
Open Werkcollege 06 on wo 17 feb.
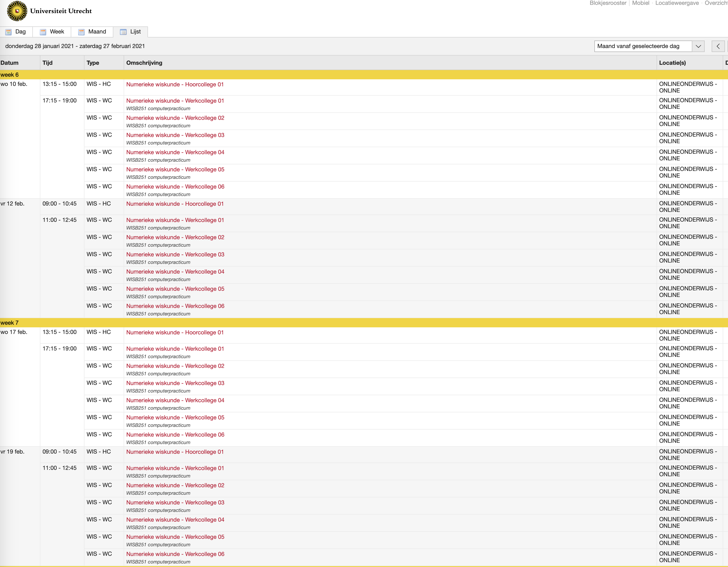click(175, 435)
